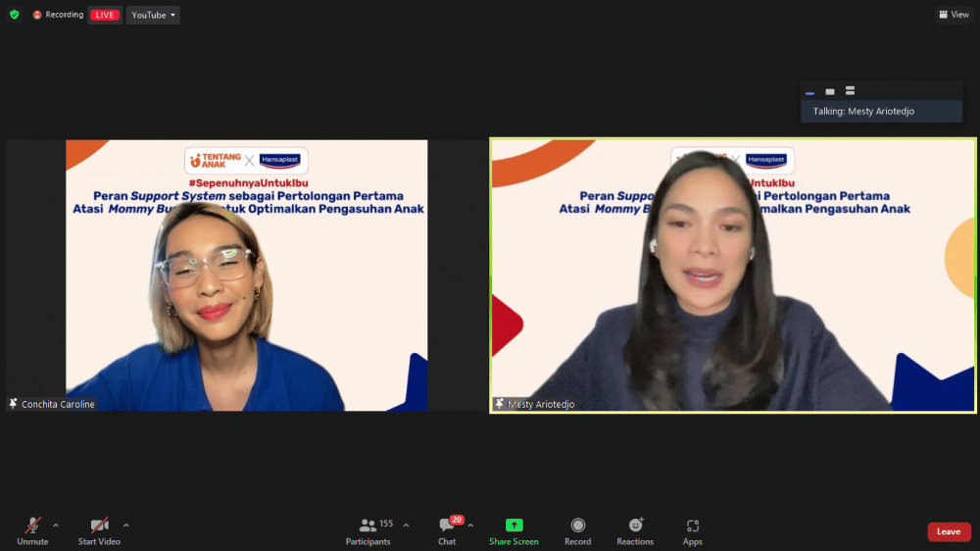Unmute the microphone

(x=32, y=531)
